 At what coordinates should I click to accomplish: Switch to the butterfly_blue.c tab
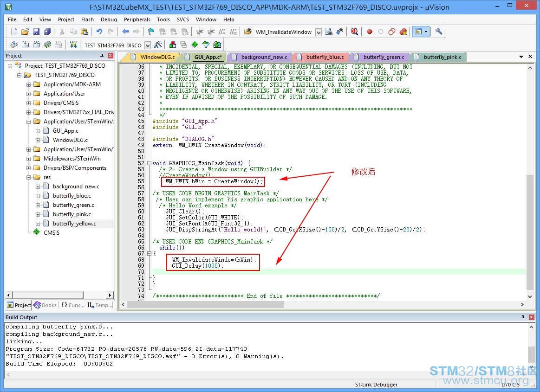[321, 57]
